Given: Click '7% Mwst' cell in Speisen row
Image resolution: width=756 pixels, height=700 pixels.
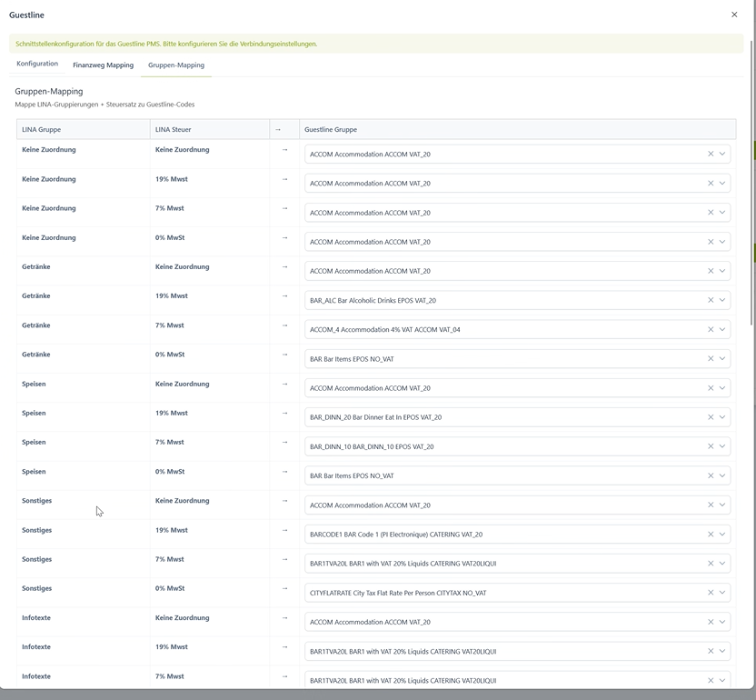Looking at the screenshot, I should tap(170, 443).
